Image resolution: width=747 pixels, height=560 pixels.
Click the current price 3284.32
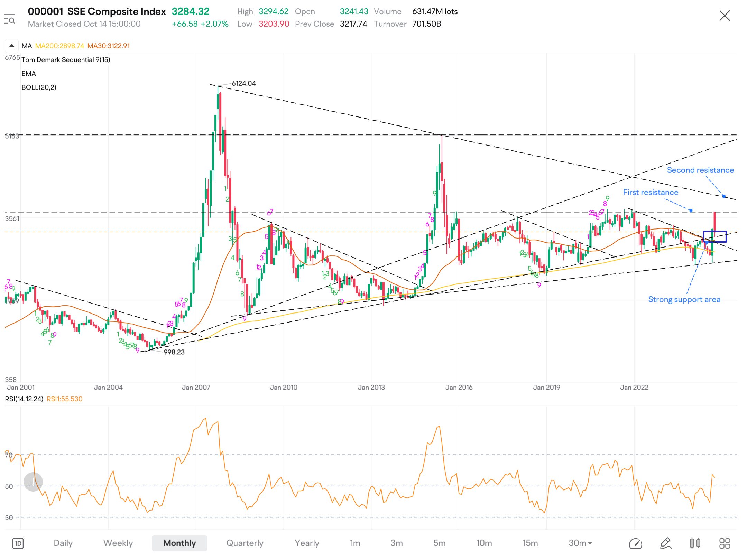[x=191, y=11]
